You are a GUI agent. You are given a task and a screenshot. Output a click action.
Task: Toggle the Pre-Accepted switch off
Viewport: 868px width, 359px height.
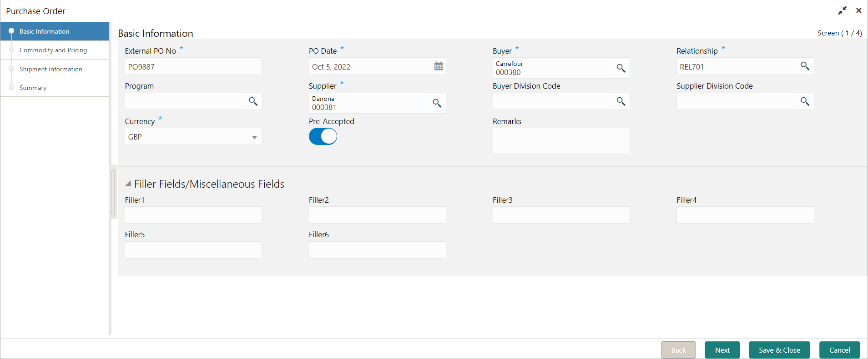pyautogui.click(x=323, y=136)
